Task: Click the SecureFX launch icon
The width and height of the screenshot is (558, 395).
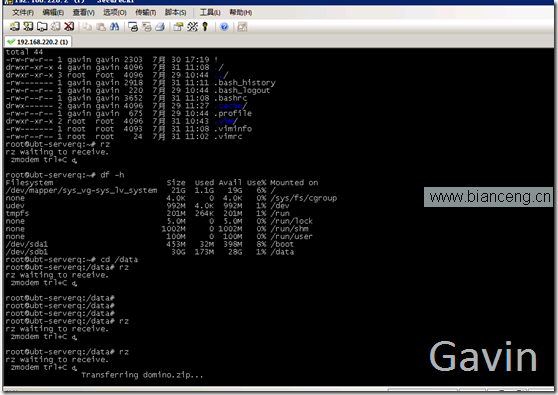Action: pos(242,26)
